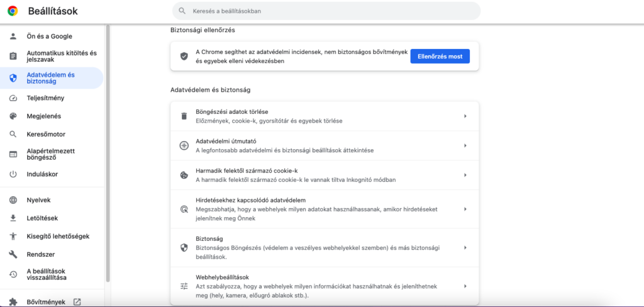Screen dimensions: 644x307
Task: Click the wrench icon beside Rendszer
Action: tap(13, 254)
